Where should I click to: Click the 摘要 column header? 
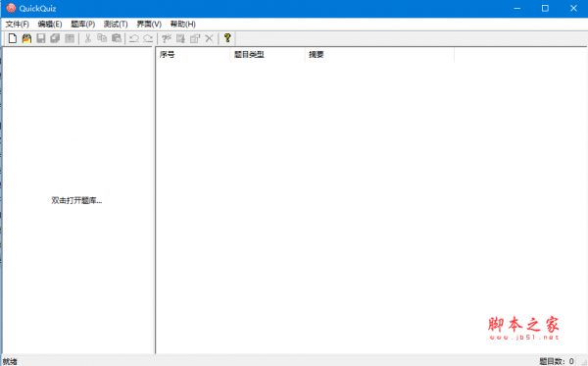(x=379, y=54)
